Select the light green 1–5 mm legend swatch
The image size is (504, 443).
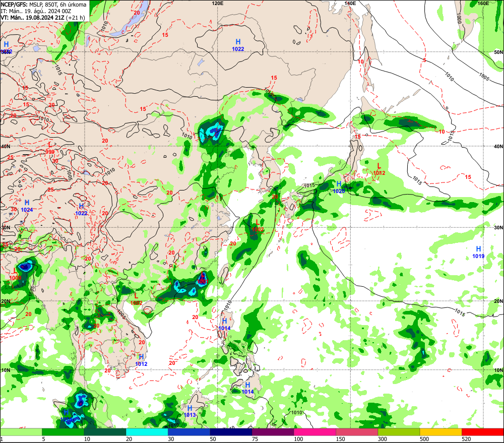tap(21, 432)
